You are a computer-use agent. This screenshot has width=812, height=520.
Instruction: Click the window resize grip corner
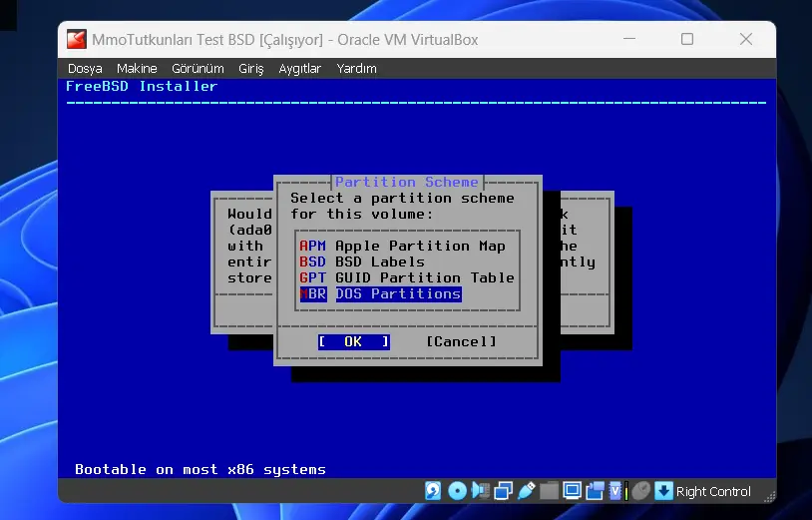[770, 497]
